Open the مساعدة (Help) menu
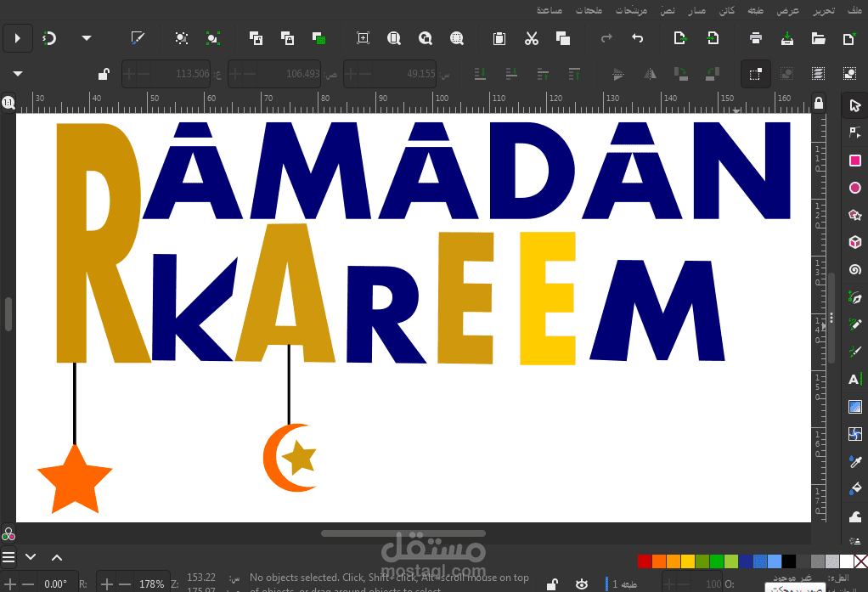Viewport: 868px width, 592px height. click(550, 10)
